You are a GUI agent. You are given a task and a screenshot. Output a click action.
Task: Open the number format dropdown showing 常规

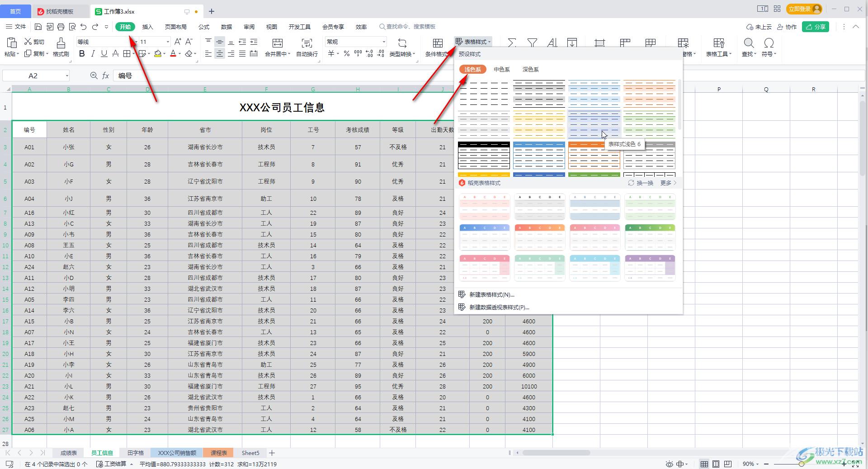click(384, 42)
